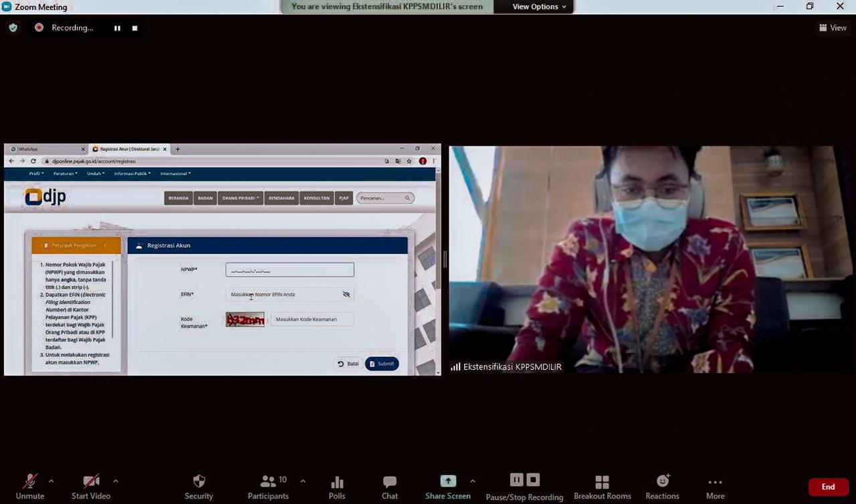Open the Chat panel

coord(389,481)
